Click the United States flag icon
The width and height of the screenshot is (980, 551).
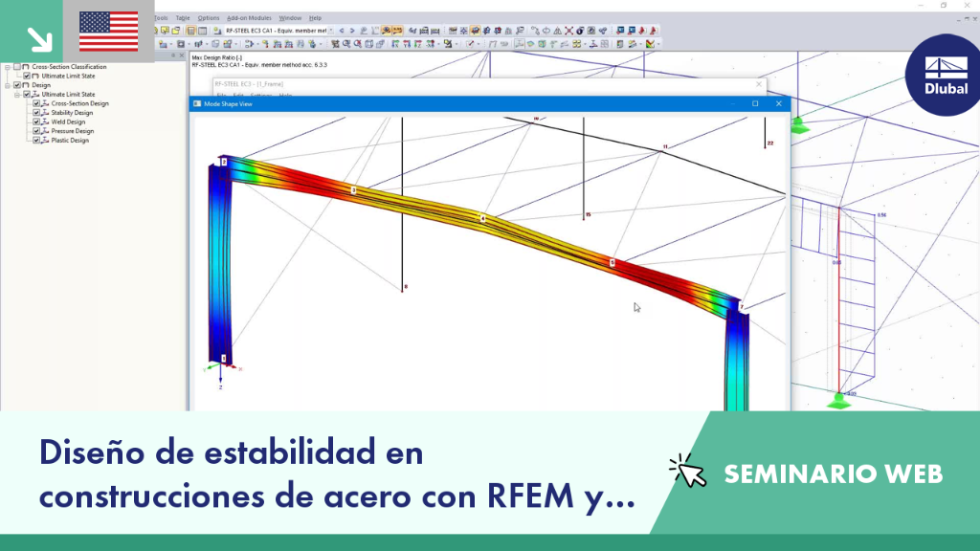click(x=109, y=32)
